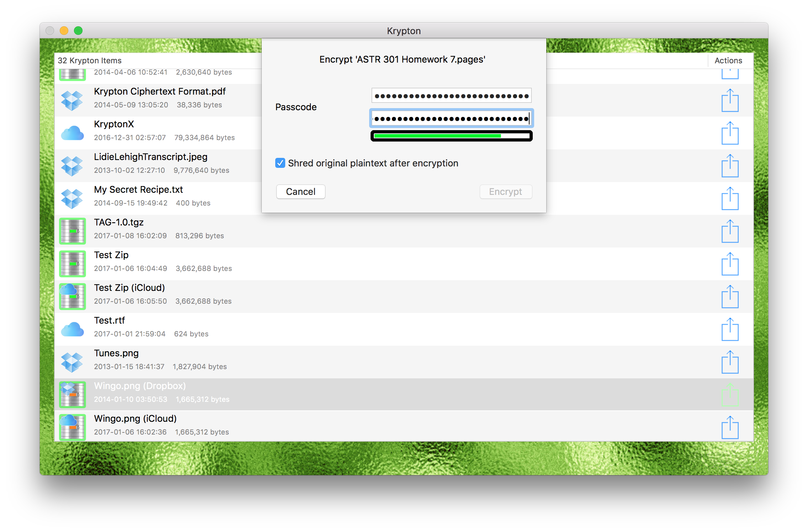Click share icon for Tunes.png
Image resolution: width=808 pixels, height=532 pixels.
(730, 362)
